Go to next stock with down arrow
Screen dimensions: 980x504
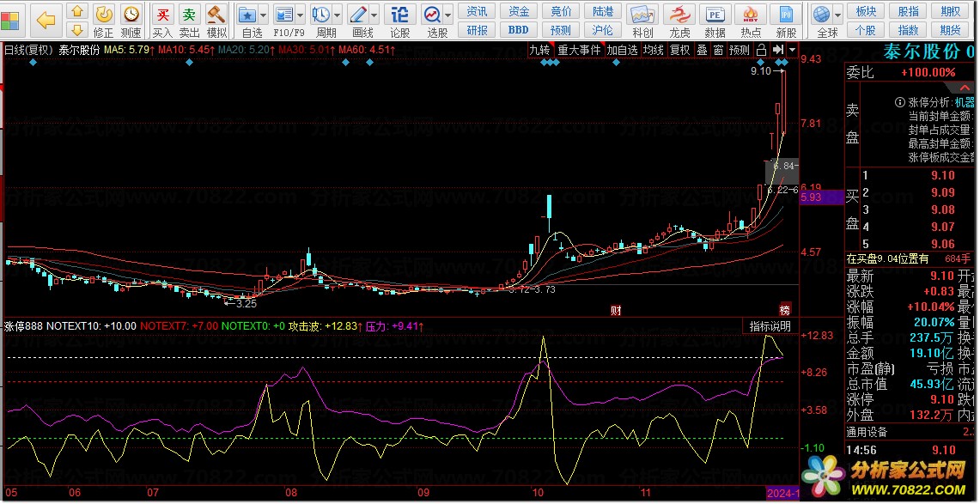(77, 29)
